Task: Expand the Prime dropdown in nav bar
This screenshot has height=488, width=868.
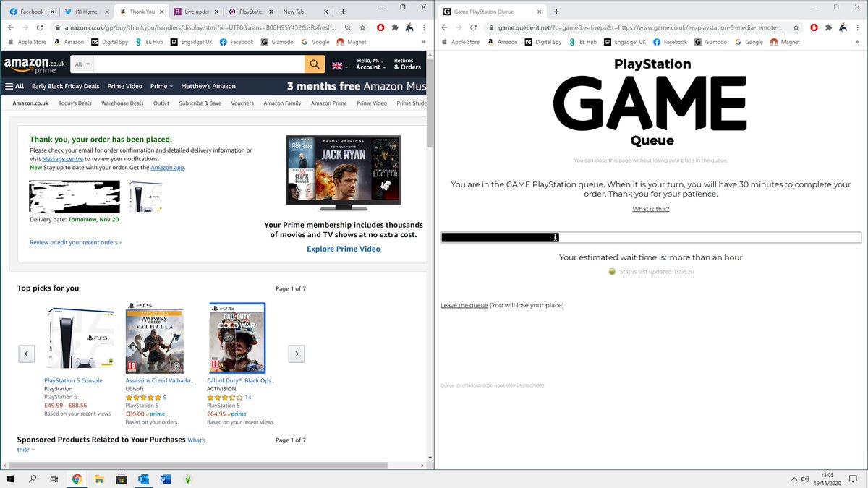Action: pyautogui.click(x=161, y=86)
